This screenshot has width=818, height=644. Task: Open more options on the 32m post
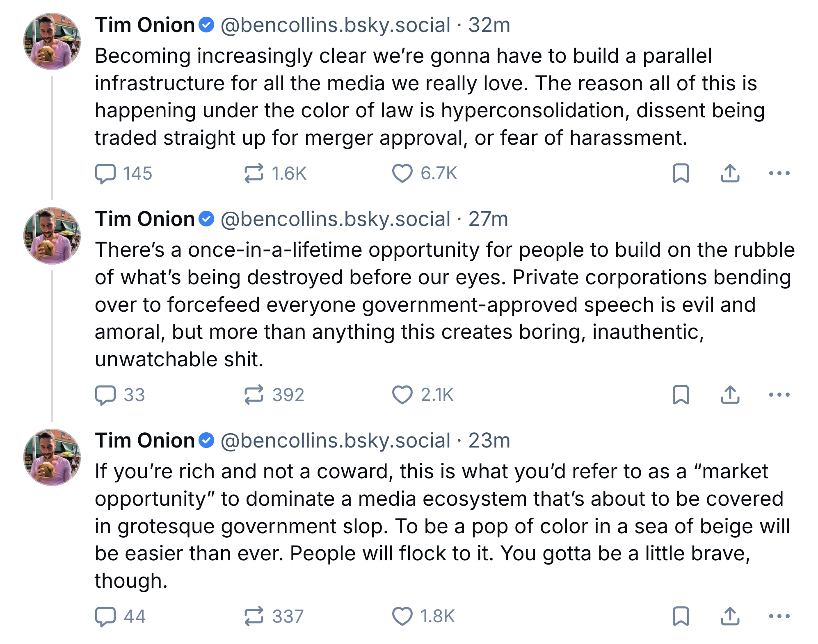[x=779, y=173]
